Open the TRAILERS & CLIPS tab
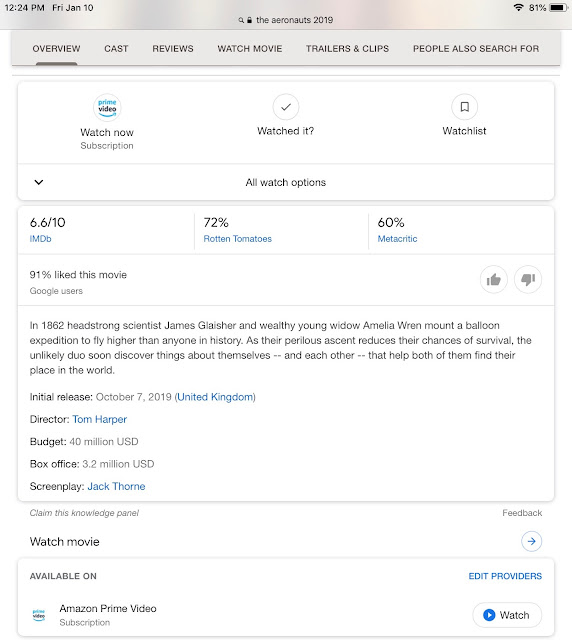 (x=347, y=49)
